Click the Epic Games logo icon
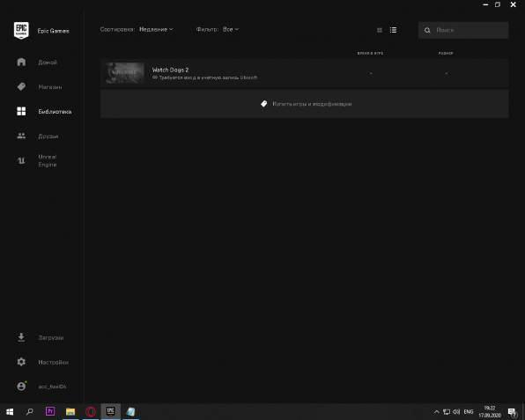525x420 pixels. tap(21, 31)
